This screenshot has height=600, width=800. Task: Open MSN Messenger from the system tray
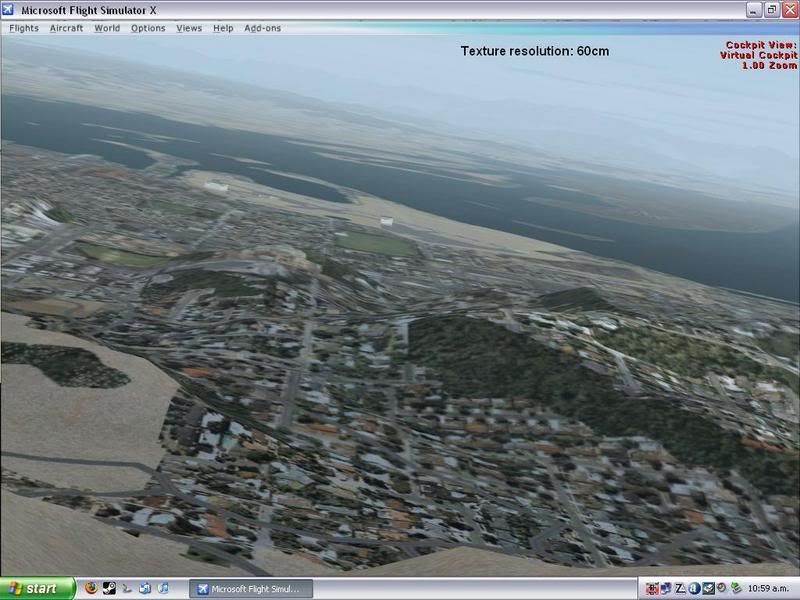click(x=666, y=588)
